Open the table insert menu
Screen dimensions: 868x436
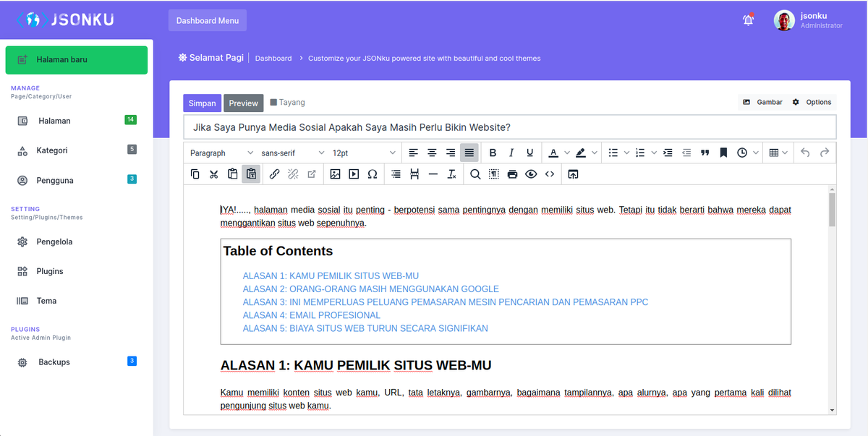coord(778,153)
